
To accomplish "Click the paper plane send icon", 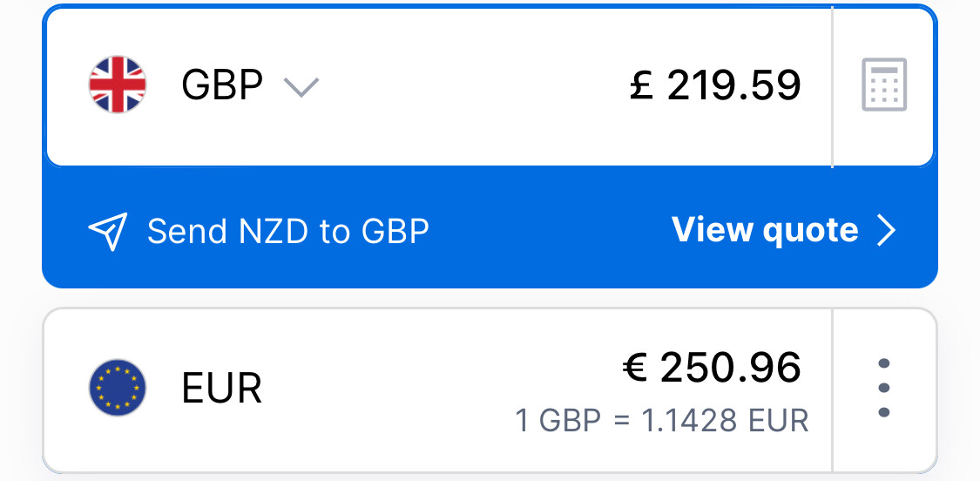I will (108, 232).
